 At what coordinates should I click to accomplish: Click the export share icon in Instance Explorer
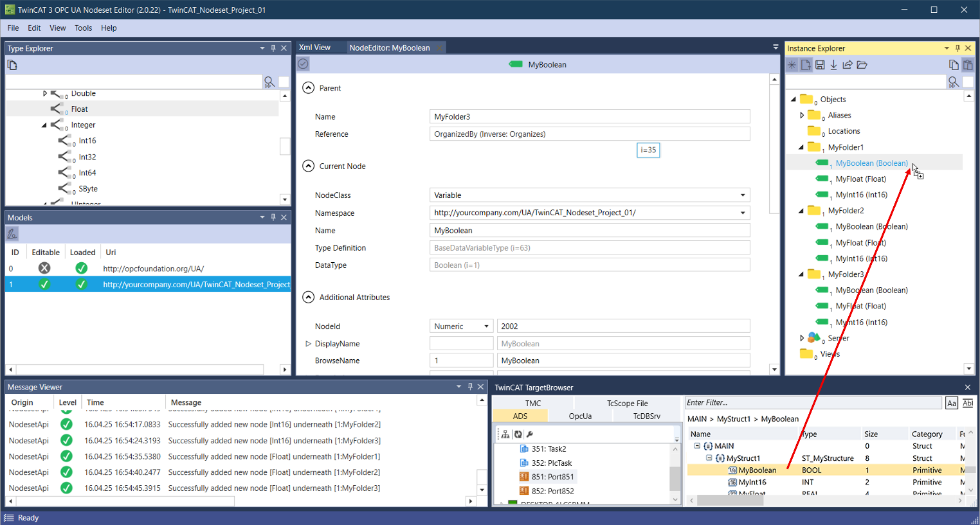coord(848,65)
